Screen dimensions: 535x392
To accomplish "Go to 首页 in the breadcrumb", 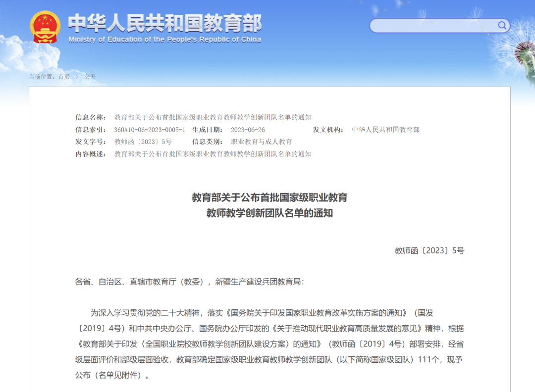I will click(x=64, y=77).
